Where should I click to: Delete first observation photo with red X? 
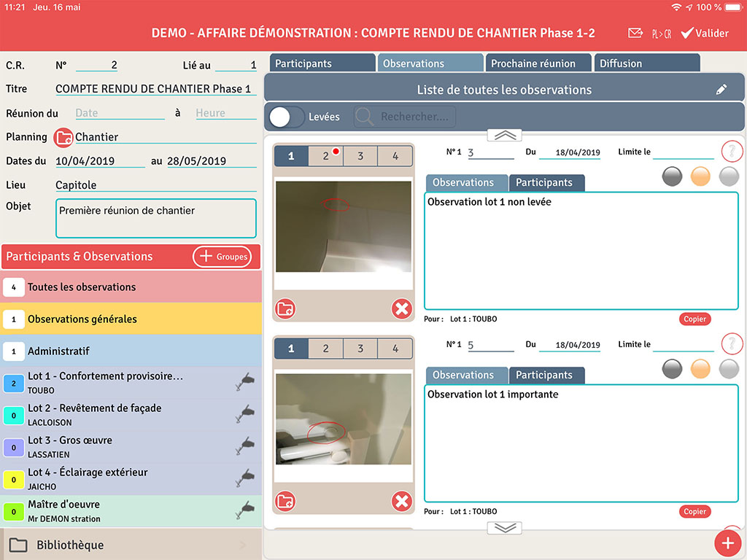coord(402,309)
